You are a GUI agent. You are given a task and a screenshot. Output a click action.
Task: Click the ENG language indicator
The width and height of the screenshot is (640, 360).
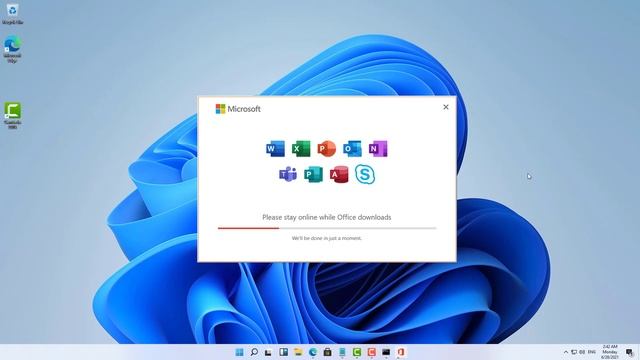pos(591,352)
